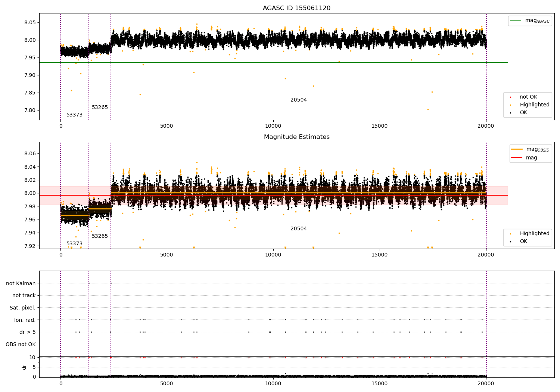This screenshot has height=392, width=560.
Task: Click the 'Sat. pixel.' axis label
Action: coord(22,308)
